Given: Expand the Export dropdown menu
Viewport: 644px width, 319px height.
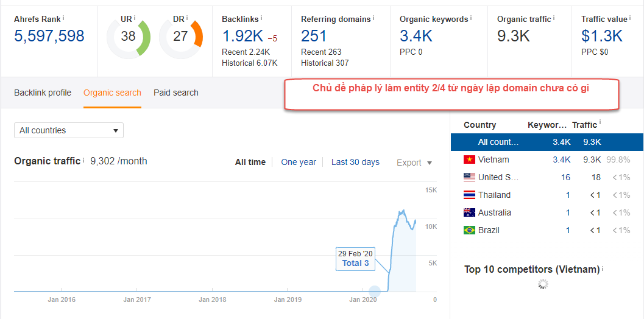Looking at the screenshot, I should (414, 163).
